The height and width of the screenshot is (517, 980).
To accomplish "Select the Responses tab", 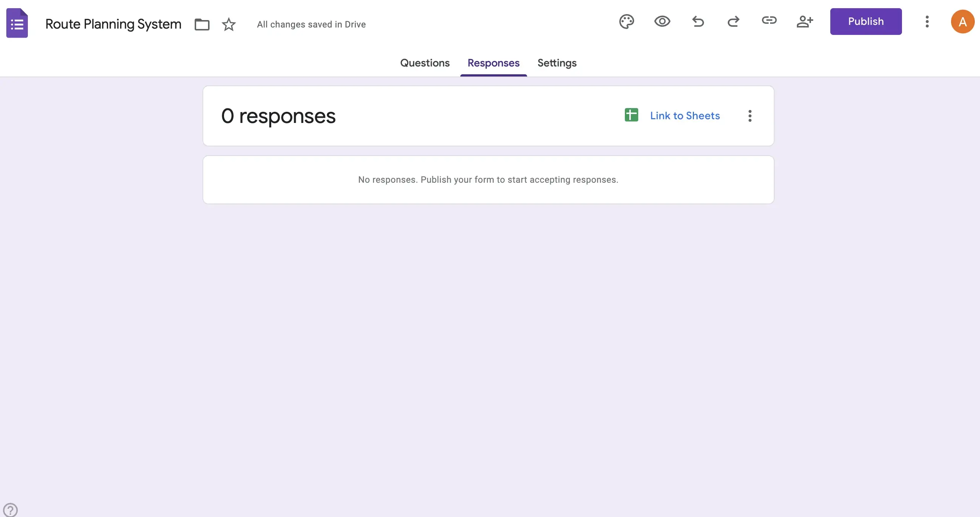I will pos(493,63).
